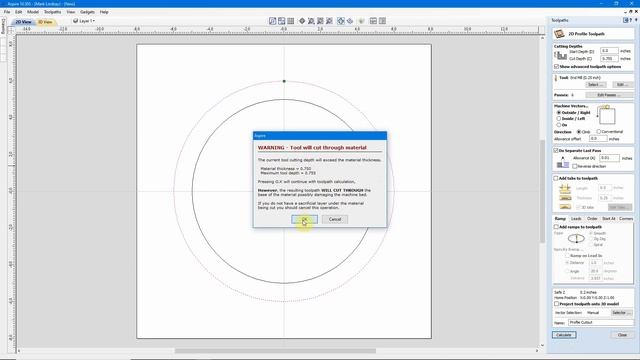Viewport: 640px width, 360px height.
Task: Enable Add ramps to toolpath checkbox
Action: coord(556,227)
